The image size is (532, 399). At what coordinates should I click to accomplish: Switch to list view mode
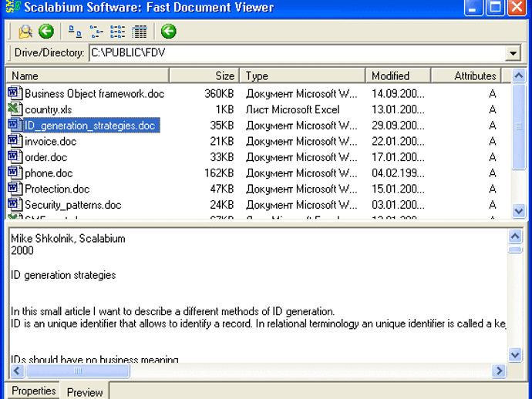tap(117, 32)
